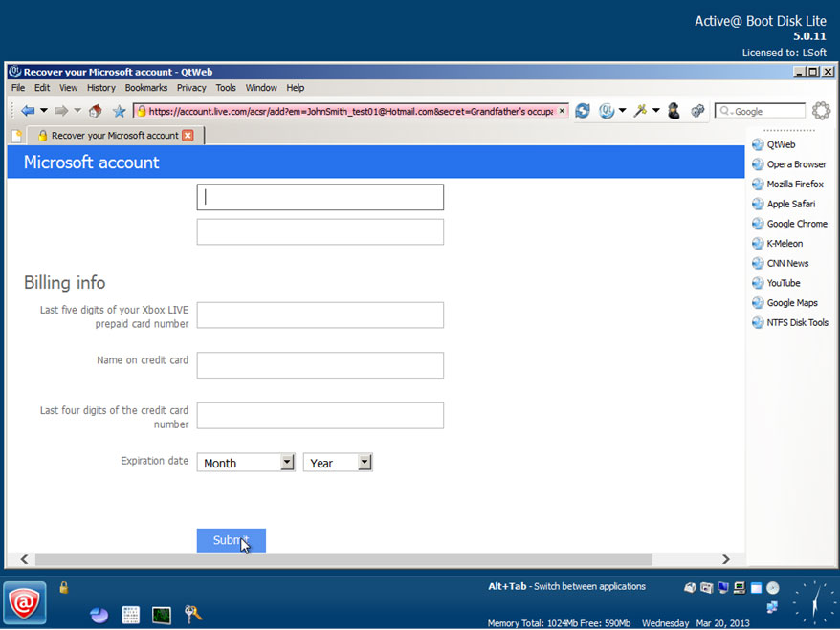Open the Tools menu
The image size is (840, 630).
pyautogui.click(x=226, y=88)
